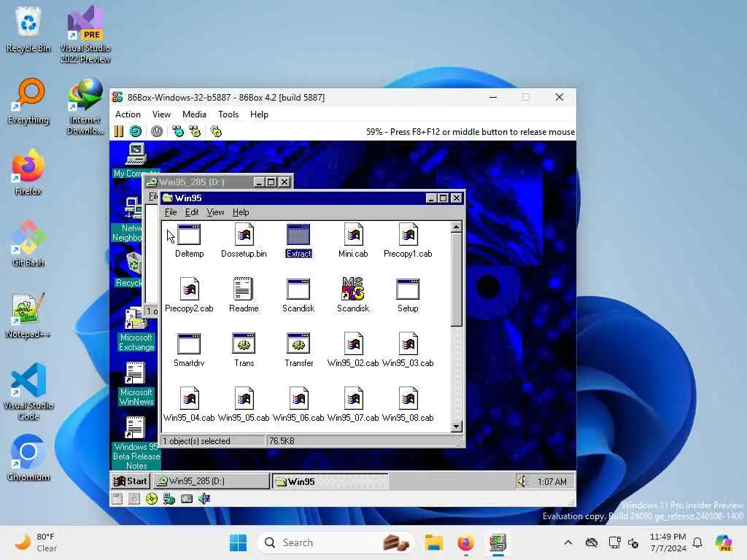This screenshot has height=560, width=747.
Task: Pause emulation with the 86Box pause icon
Action: click(119, 131)
